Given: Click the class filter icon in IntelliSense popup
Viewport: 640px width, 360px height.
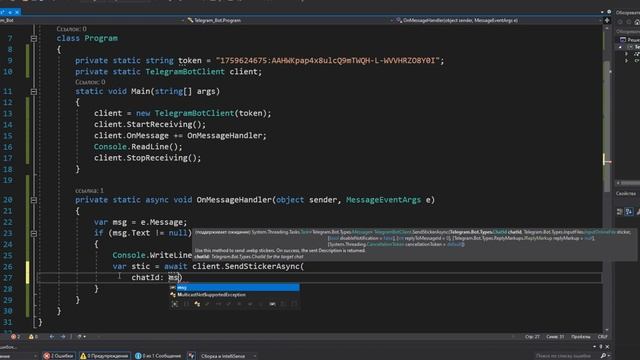Looking at the screenshot, I should [x=197, y=304].
